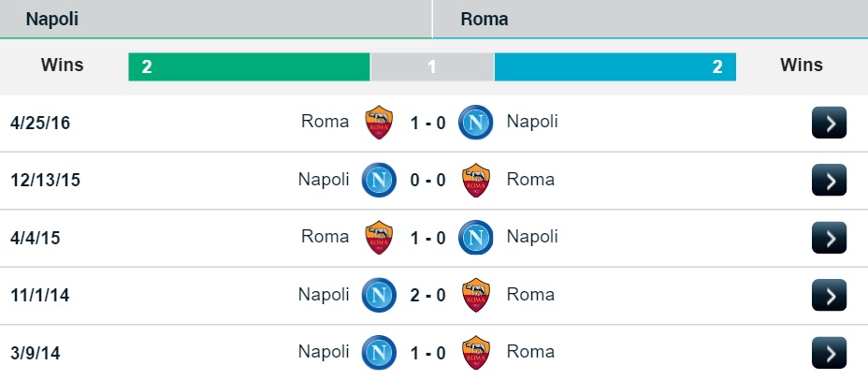The height and width of the screenshot is (380, 868).
Task: Expand the 12/13/15 match details arrow
Action: click(x=829, y=180)
